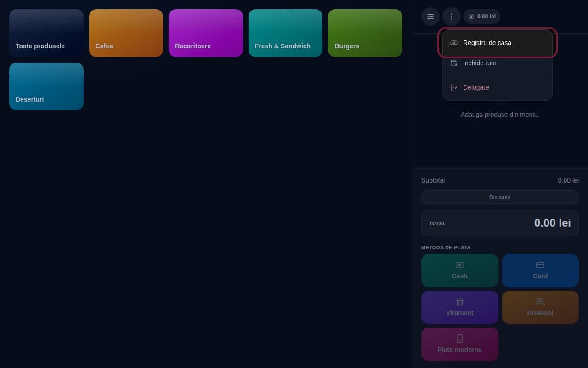Click the TOTAL 0.00 lei amount

552,223
